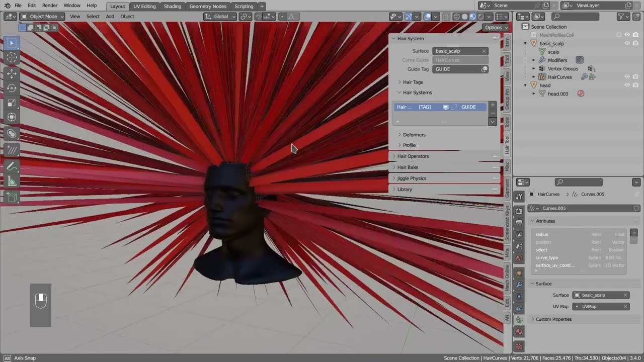Open the Render menu
Viewport: 644px width, 362px height.
[x=49, y=6]
